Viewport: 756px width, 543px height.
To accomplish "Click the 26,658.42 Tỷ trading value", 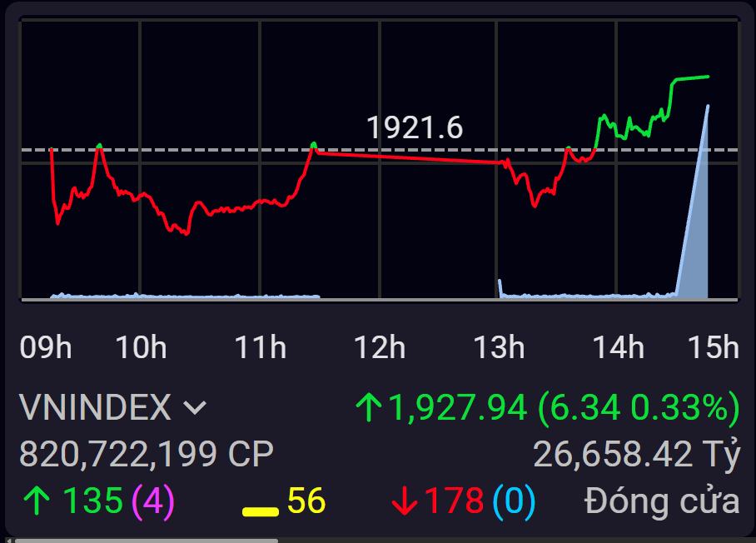I will pyautogui.click(x=636, y=454).
